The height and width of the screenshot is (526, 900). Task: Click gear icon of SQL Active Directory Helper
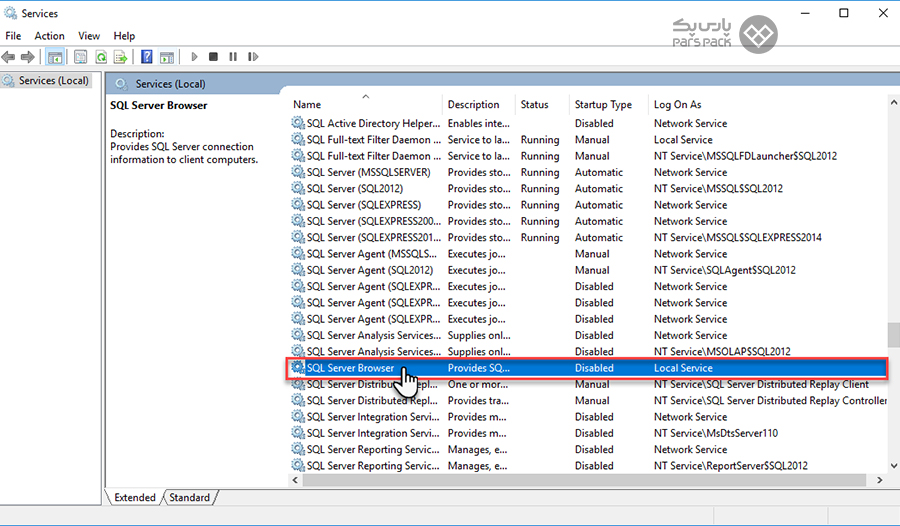pos(298,123)
